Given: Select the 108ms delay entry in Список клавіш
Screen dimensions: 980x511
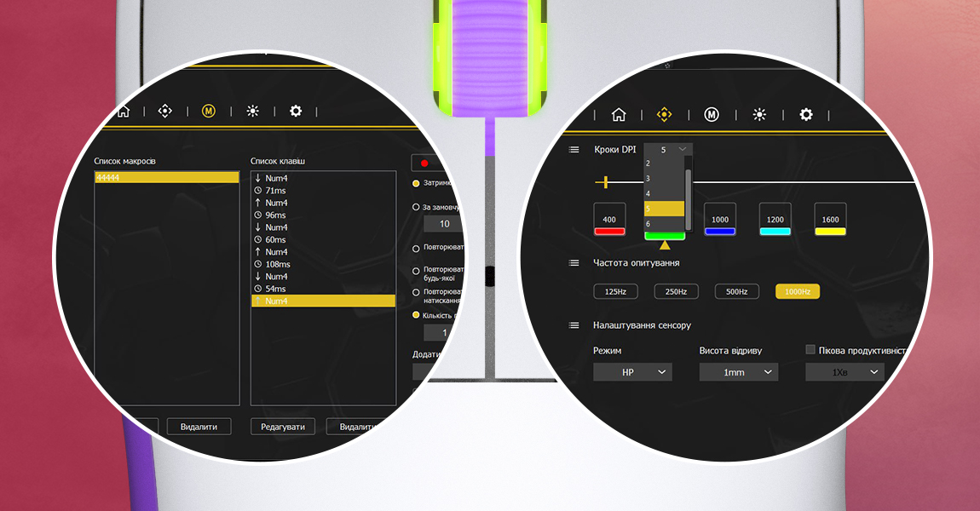Looking at the screenshot, I should (278, 264).
